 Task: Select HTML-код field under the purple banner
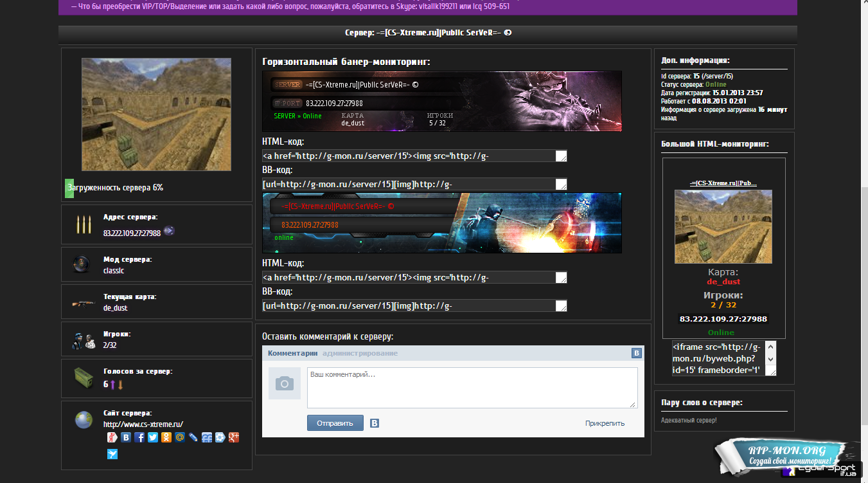[414, 156]
